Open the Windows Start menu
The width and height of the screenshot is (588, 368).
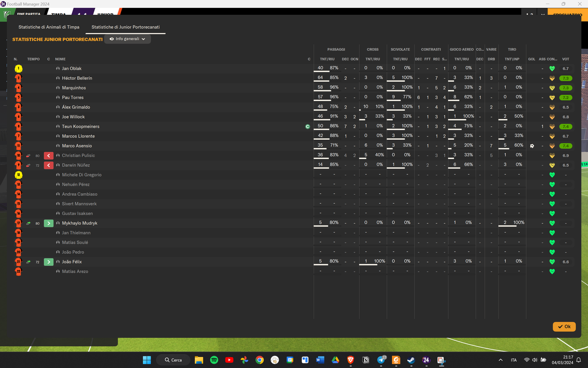(147, 360)
